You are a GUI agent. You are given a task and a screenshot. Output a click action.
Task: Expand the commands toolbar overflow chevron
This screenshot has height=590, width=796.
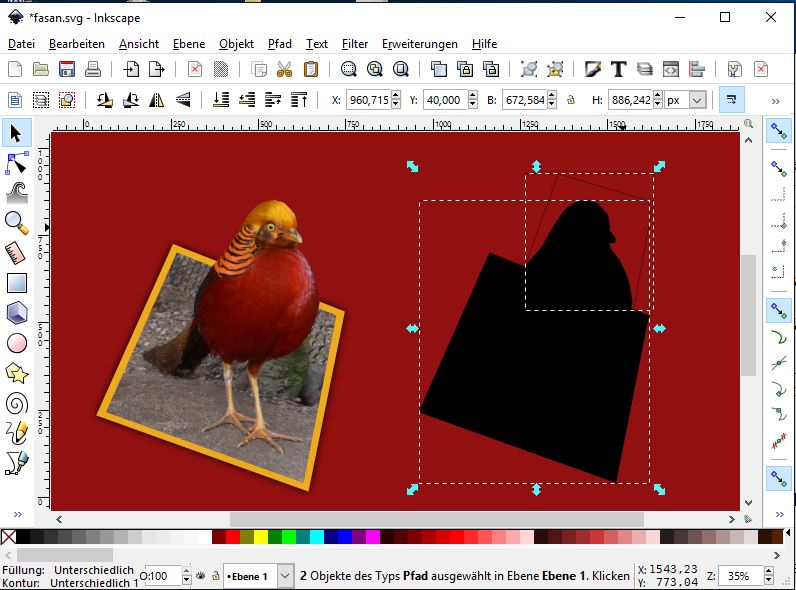[x=775, y=69]
